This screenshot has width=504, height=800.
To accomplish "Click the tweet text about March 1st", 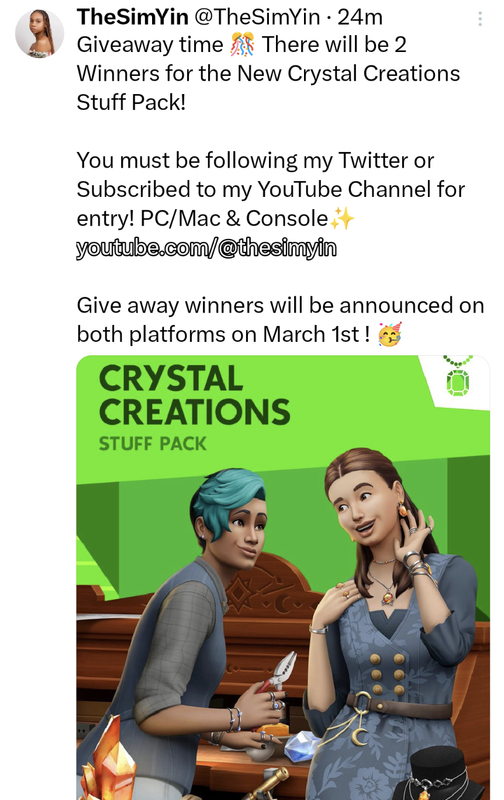I will tap(280, 320).
